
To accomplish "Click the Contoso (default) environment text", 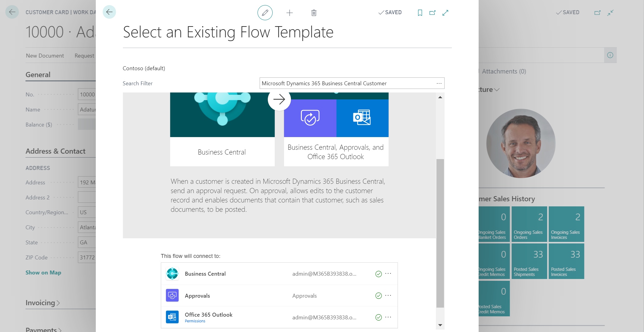I will (x=144, y=68).
